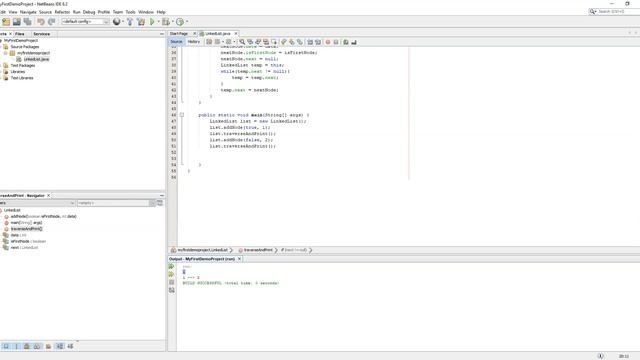Click the Debug Project icon

pyautogui.click(x=166, y=22)
